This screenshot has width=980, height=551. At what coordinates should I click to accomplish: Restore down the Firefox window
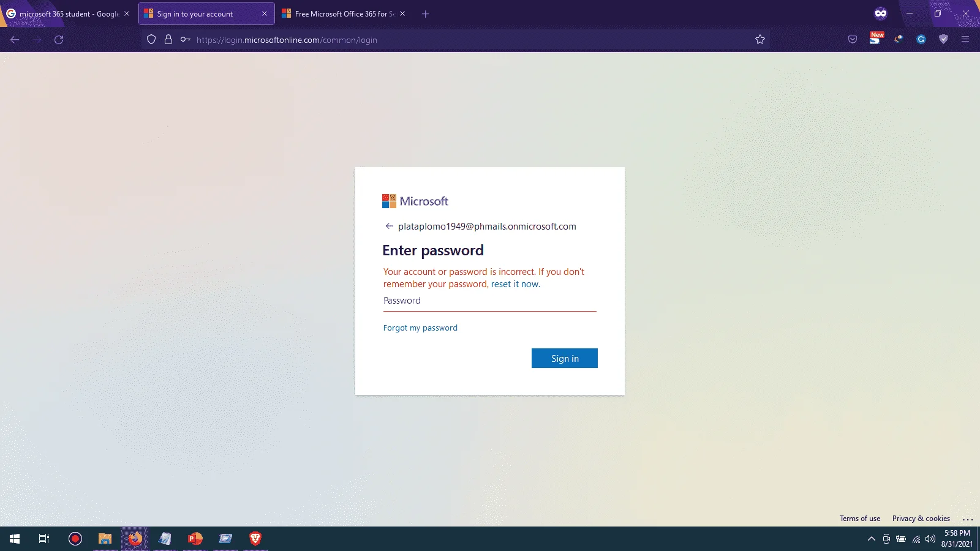coord(938,13)
